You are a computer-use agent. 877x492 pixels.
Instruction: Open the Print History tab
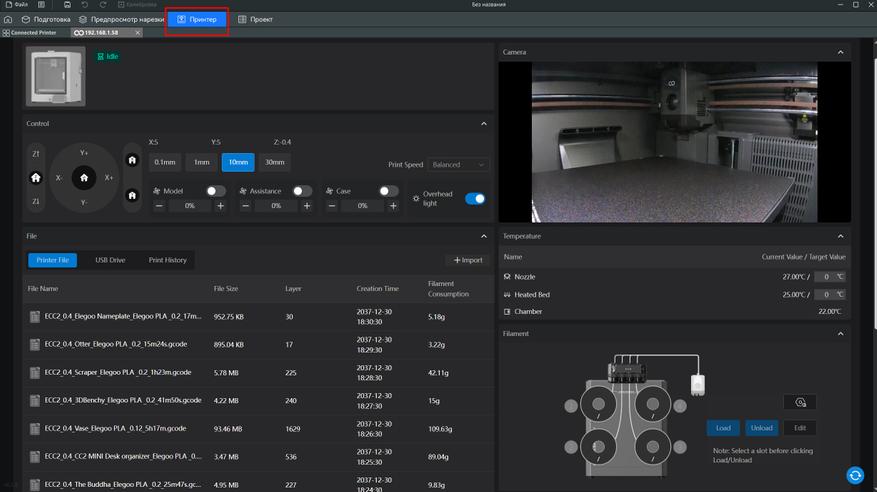pos(167,260)
